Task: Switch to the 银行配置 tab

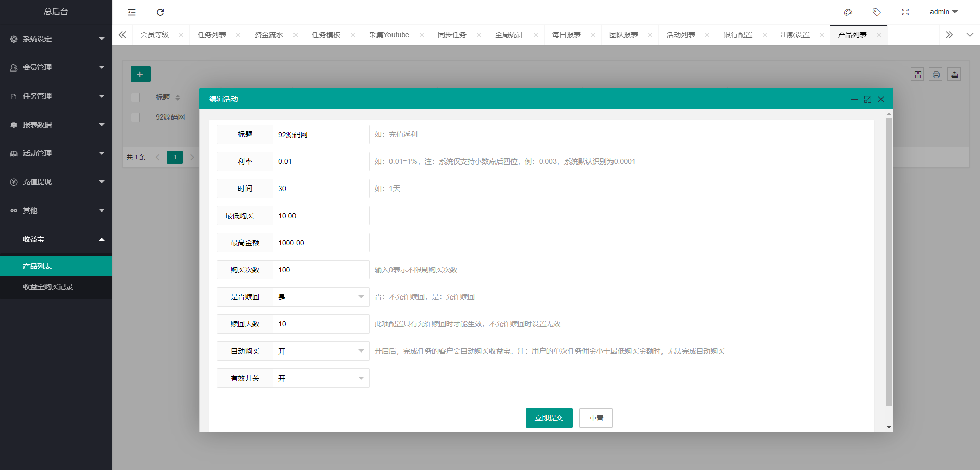Action: click(738, 35)
